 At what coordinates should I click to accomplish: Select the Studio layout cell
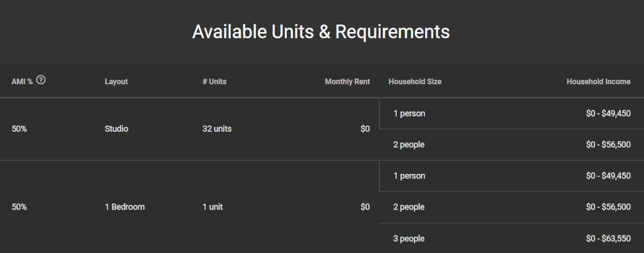(x=116, y=129)
